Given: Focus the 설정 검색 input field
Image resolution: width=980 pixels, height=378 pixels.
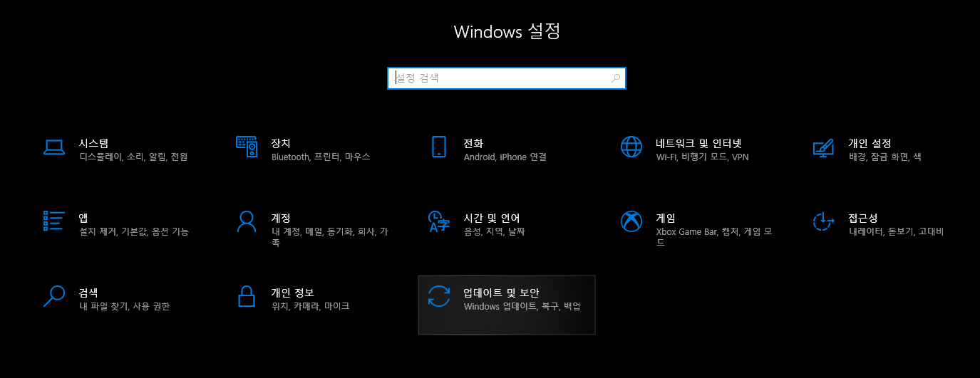Looking at the screenshot, I should coord(507,78).
